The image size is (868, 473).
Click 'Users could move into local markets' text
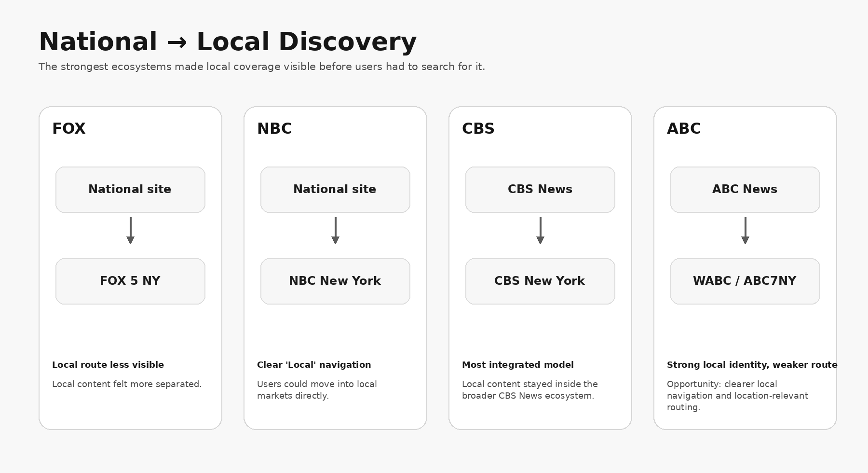pos(317,390)
